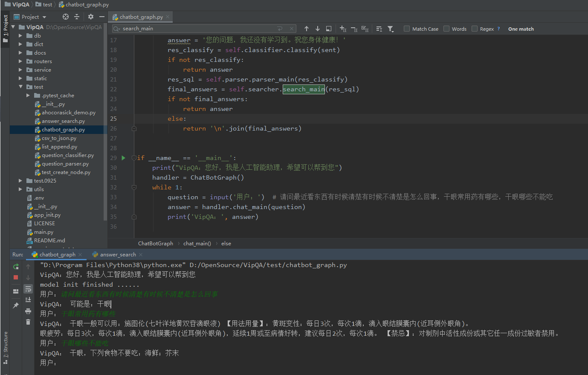Unselect occurrence icon in find bar
Viewport: 588px width, 375px height.
[354, 29]
